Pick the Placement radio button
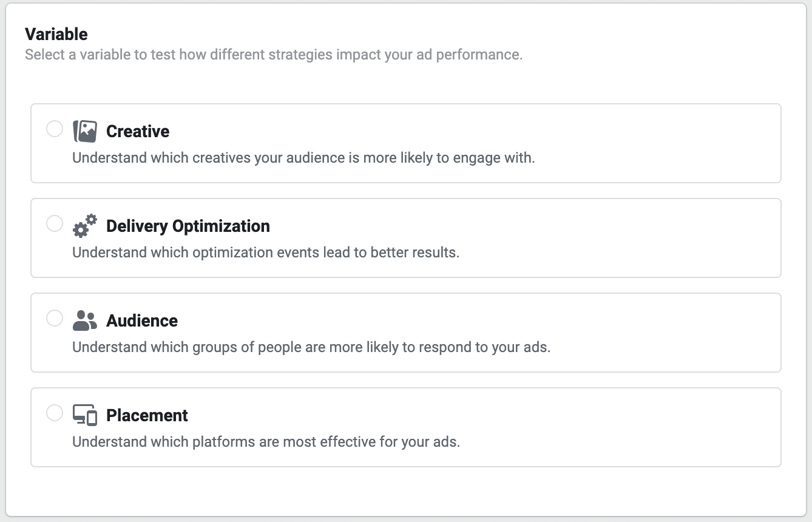This screenshot has height=522, width=812. click(x=55, y=413)
